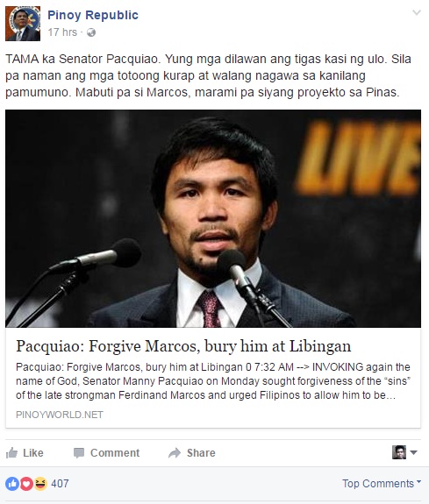Click the public globe privacy icon
Viewport: 429px width, 504px height.
click(x=91, y=32)
